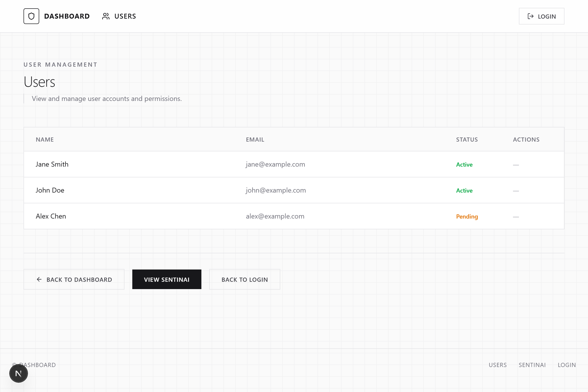
Task: Click the Back to Login button
Action: coord(245,279)
